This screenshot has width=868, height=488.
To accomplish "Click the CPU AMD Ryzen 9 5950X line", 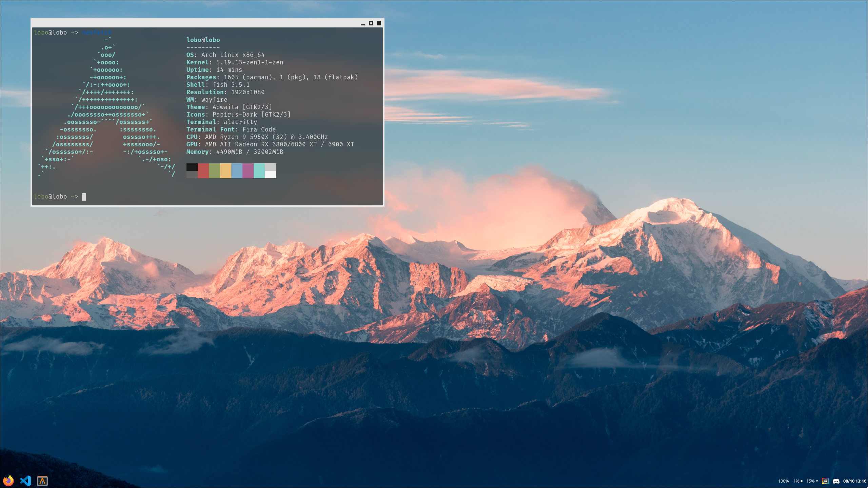I will pyautogui.click(x=257, y=137).
